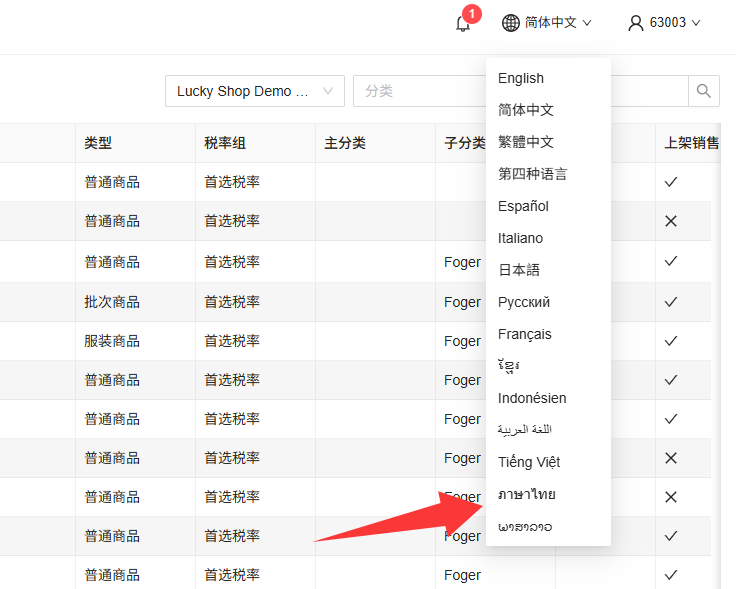This screenshot has width=736, height=589.
Task: Click the 分类 category input field
Action: click(x=420, y=91)
